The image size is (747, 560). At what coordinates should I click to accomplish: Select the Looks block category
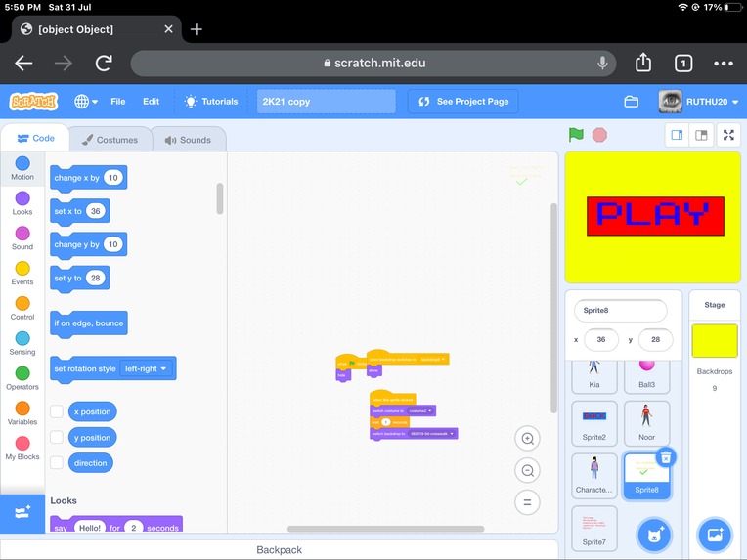(22, 203)
